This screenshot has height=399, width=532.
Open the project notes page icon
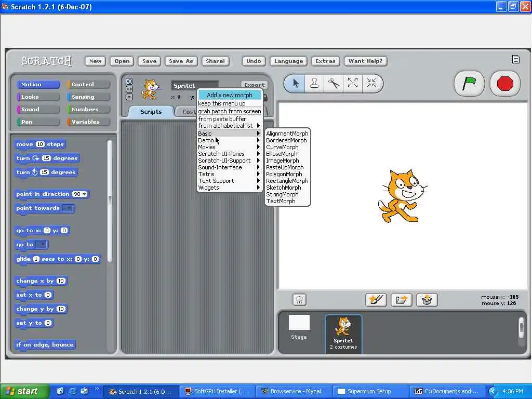pos(516,59)
